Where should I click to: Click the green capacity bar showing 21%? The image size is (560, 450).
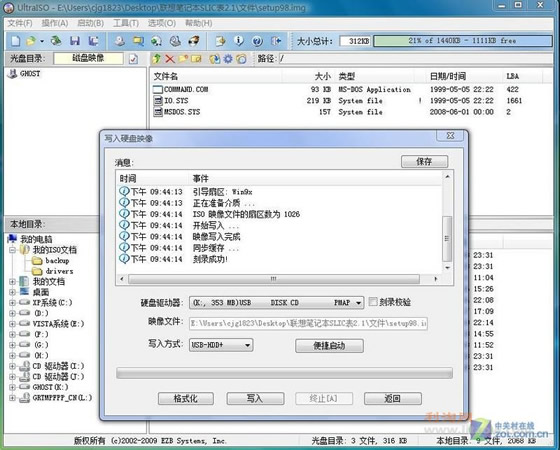pos(462,41)
